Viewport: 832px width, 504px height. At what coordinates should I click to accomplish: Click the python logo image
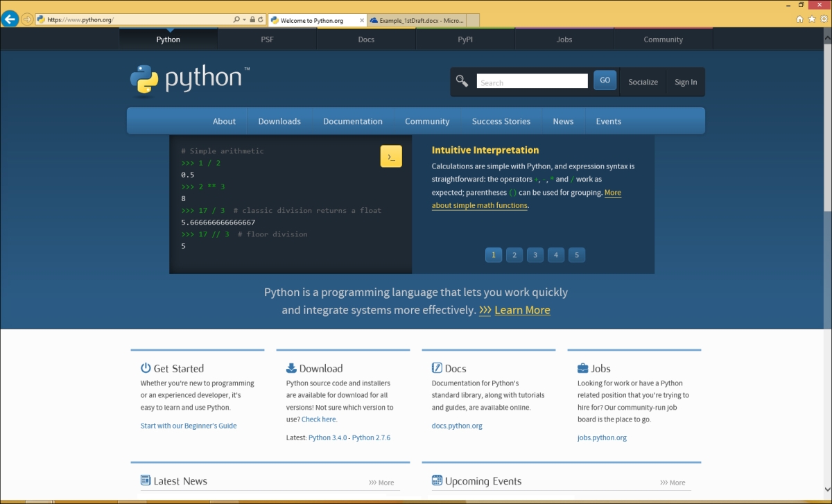coord(189,80)
